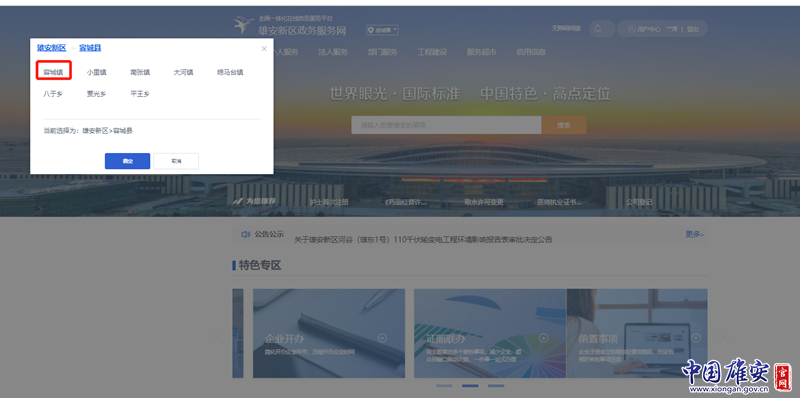Click the play icon on 证照联办 card
Image resolution: width=800 pixels, height=398 pixels.
543,338
